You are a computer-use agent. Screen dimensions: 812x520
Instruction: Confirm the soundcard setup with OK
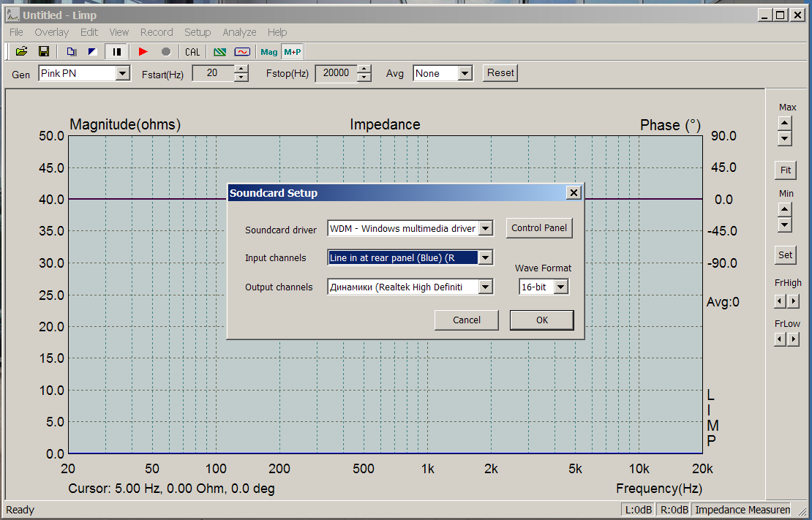coord(541,320)
